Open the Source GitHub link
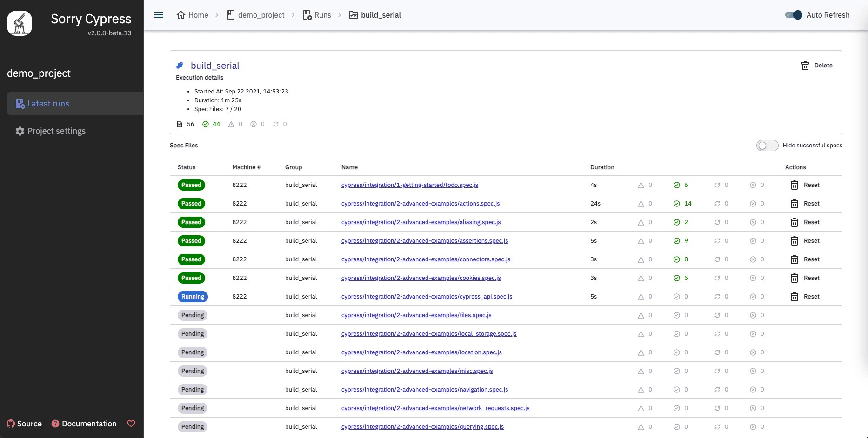The image size is (868, 438). pyautogui.click(x=24, y=424)
